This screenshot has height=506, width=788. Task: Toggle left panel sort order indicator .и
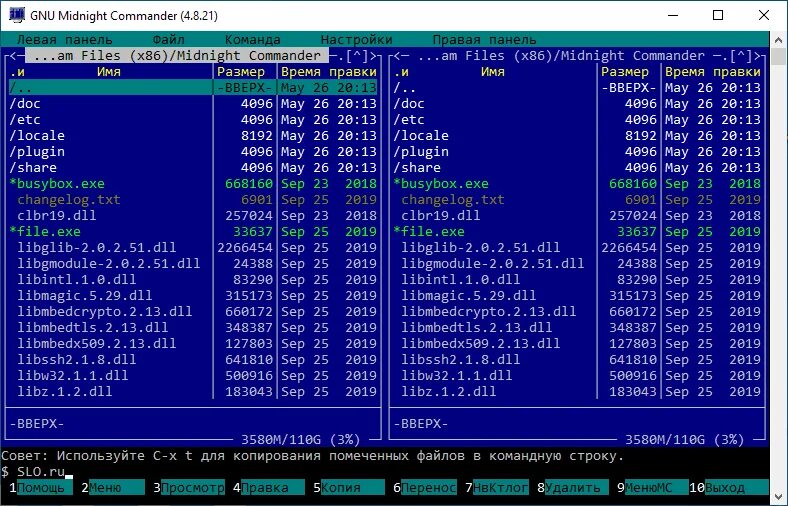coord(17,71)
